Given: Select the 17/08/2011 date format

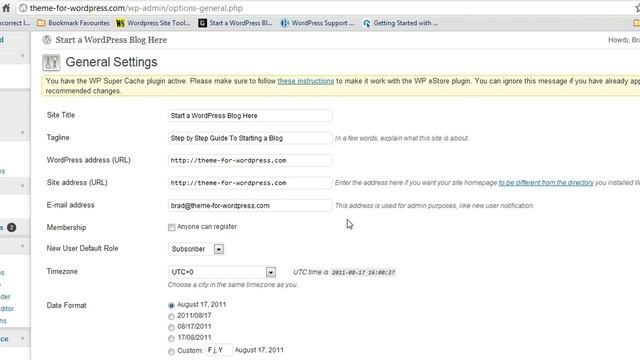Looking at the screenshot, I should pos(171,338).
